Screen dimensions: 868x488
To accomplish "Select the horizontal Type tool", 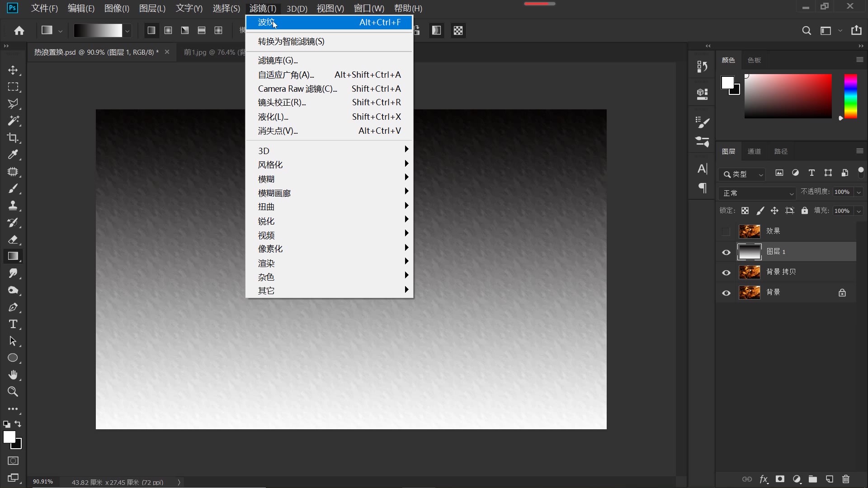I will pos(13,324).
